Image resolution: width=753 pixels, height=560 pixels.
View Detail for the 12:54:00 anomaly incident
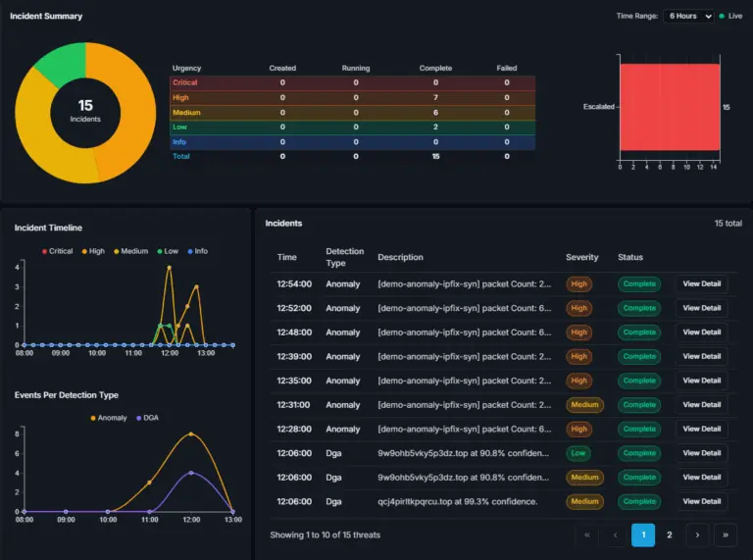point(702,283)
